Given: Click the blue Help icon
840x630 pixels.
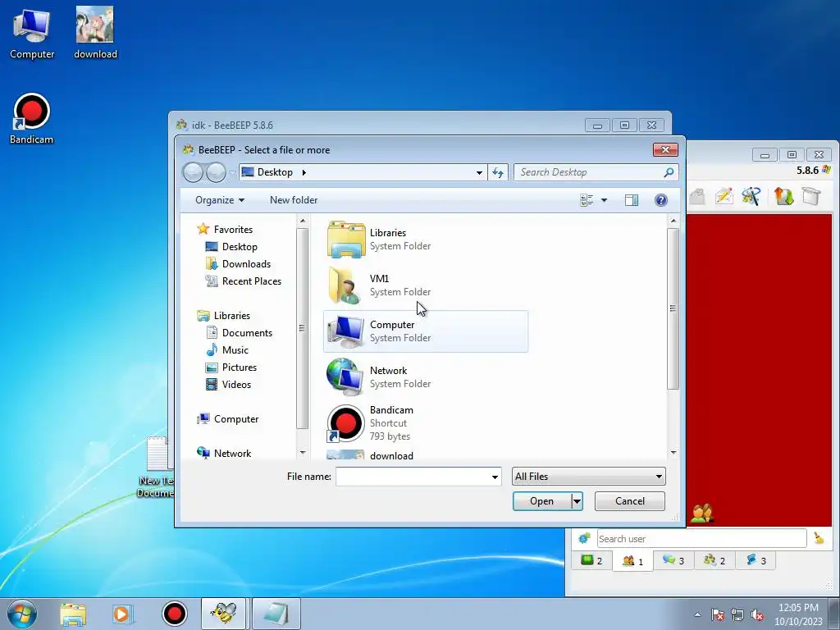Looking at the screenshot, I should coord(661,200).
